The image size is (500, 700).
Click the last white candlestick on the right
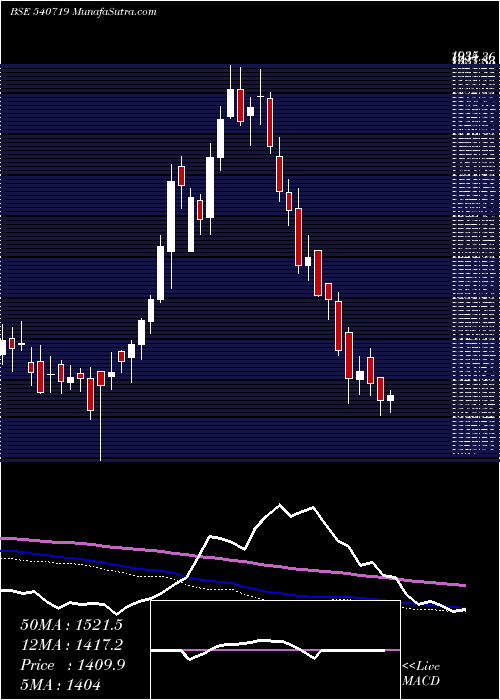(x=391, y=400)
